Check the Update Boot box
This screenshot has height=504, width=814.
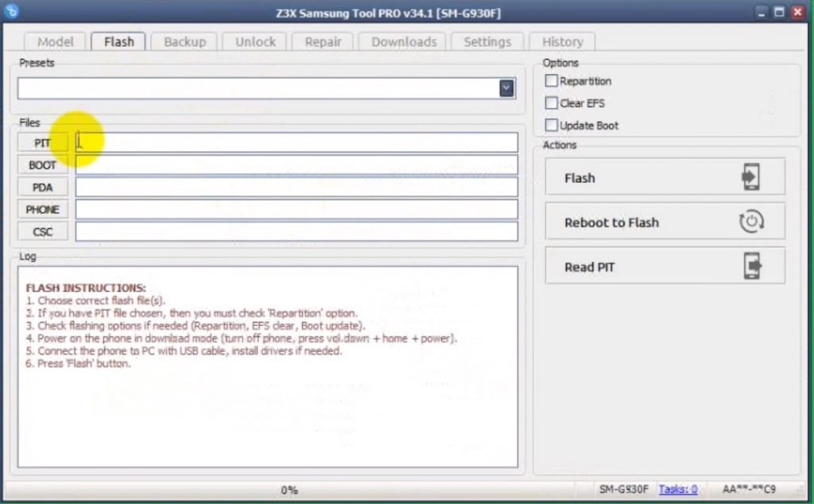pos(552,126)
